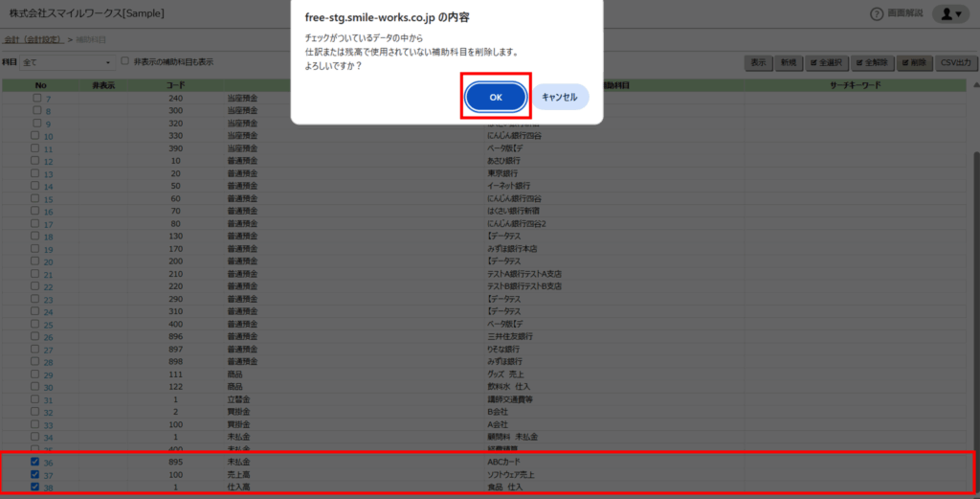Open entry number 20 link
Viewport: 980px width, 499px height.
[x=48, y=261]
